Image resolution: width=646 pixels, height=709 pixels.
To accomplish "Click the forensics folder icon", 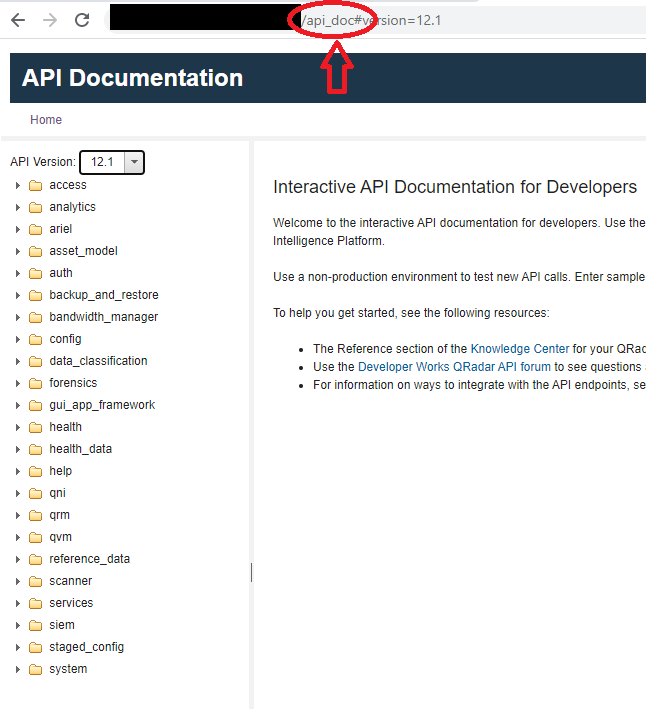I will (35, 383).
